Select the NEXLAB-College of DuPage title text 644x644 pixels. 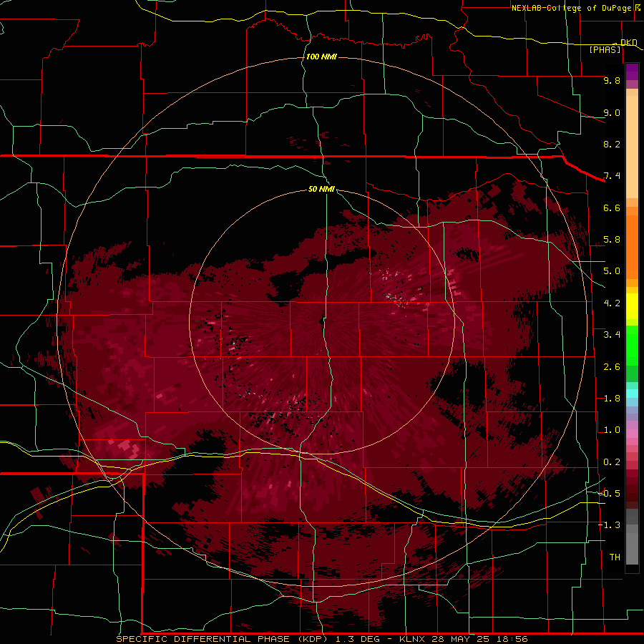pyautogui.click(x=571, y=8)
